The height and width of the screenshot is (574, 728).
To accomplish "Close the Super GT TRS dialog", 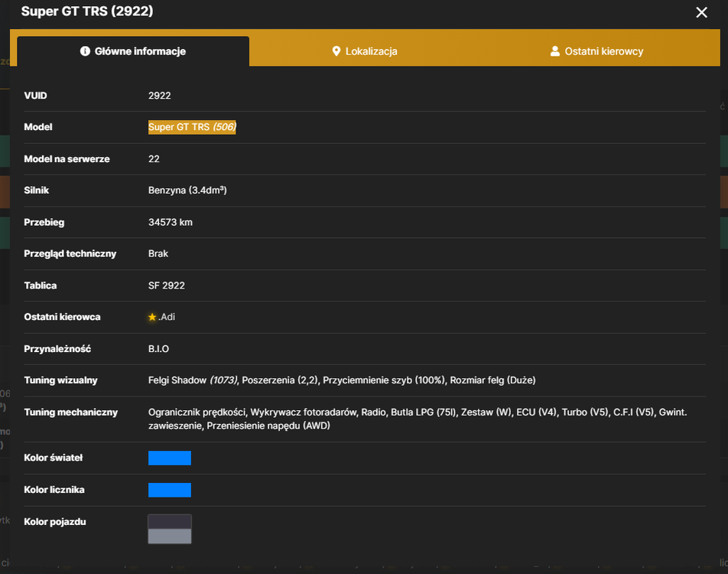I will 701,12.
